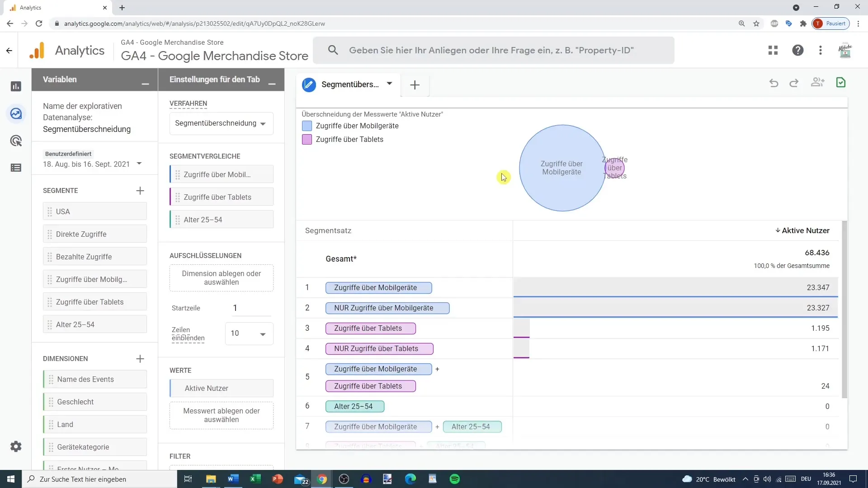
Task: Minimize the Variablen panel
Action: coord(145,84)
